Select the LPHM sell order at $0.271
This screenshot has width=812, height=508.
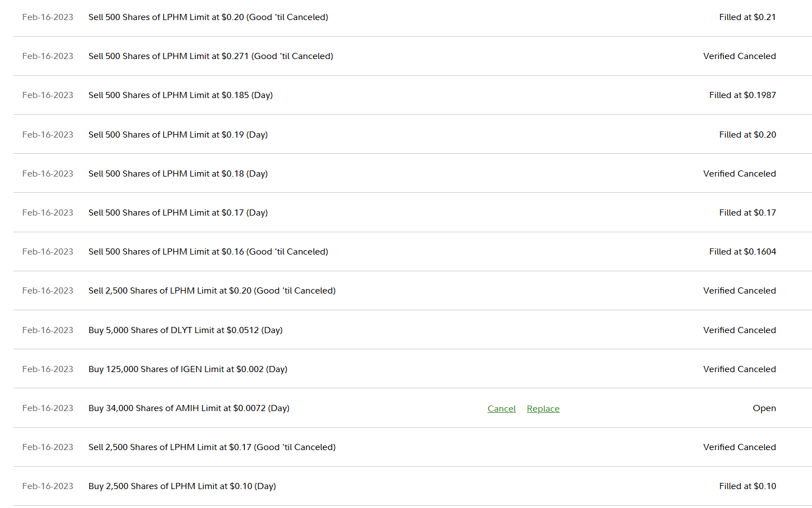210,56
